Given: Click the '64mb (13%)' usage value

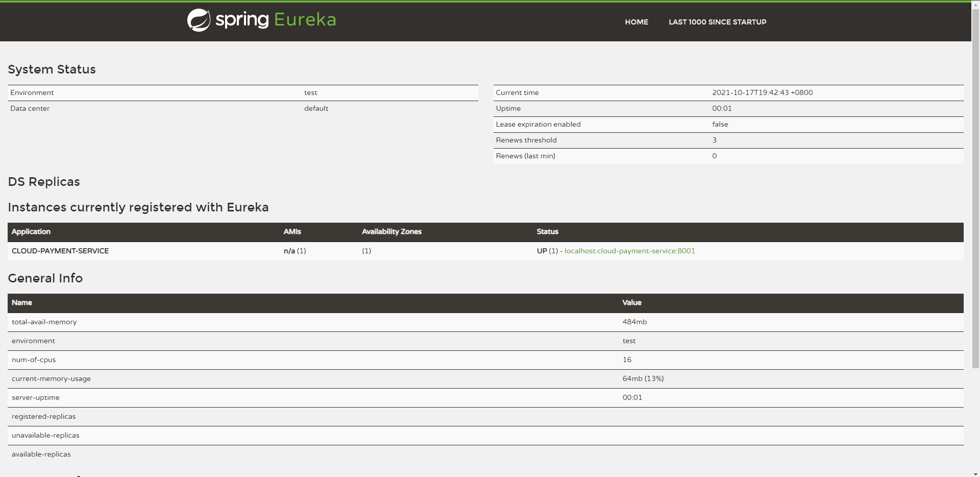Looking at the screenshot, I should pos(643,378).
